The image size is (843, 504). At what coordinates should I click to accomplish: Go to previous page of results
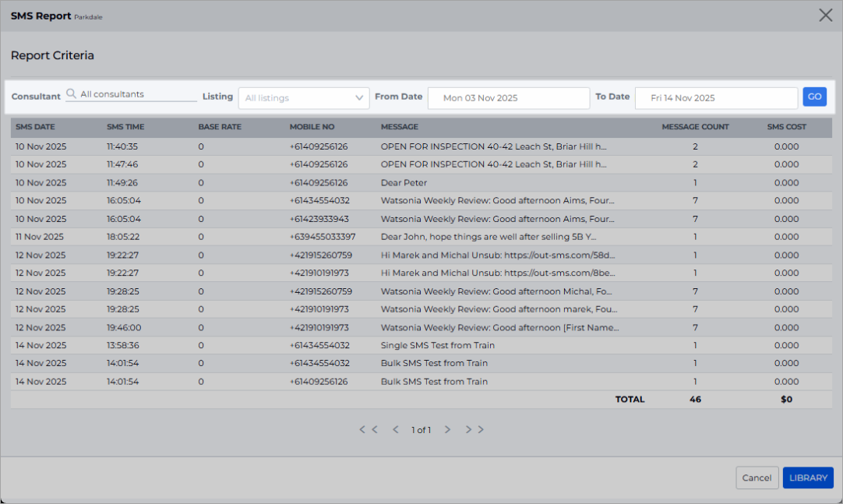396,429
